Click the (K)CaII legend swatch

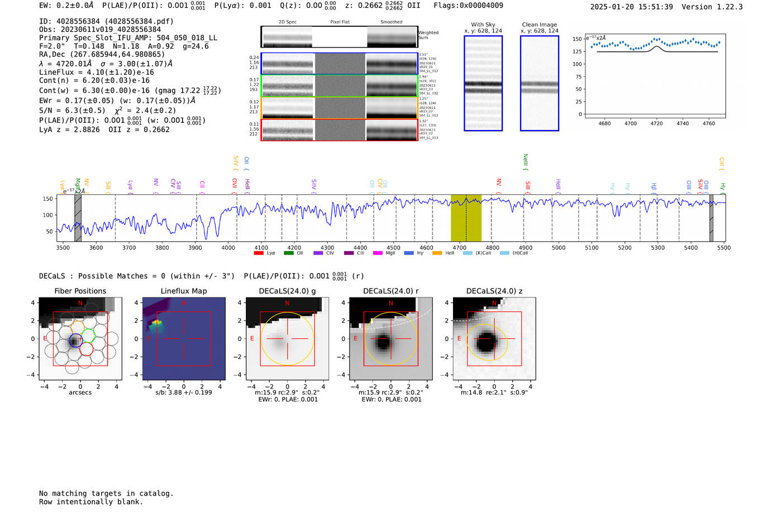pos(468,253)
